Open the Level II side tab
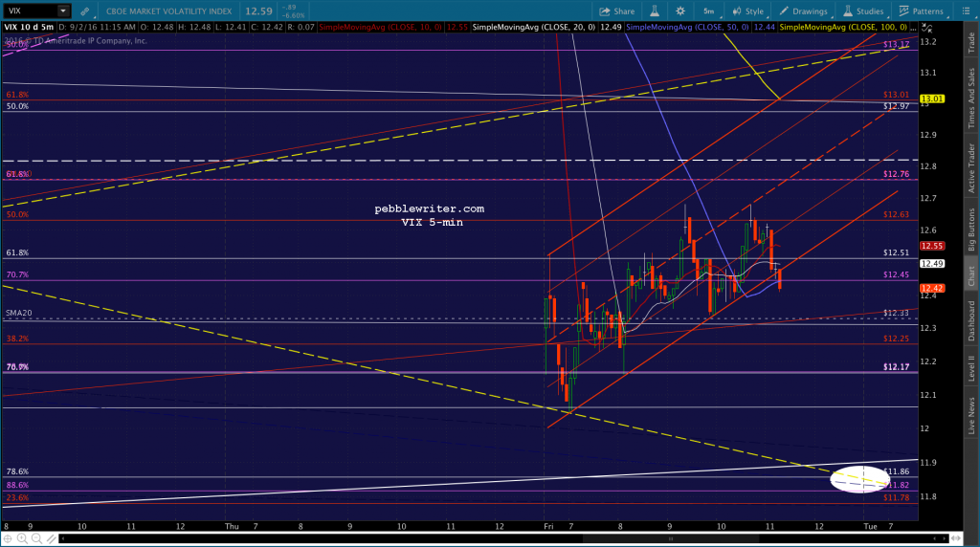 tap(971, 368)
